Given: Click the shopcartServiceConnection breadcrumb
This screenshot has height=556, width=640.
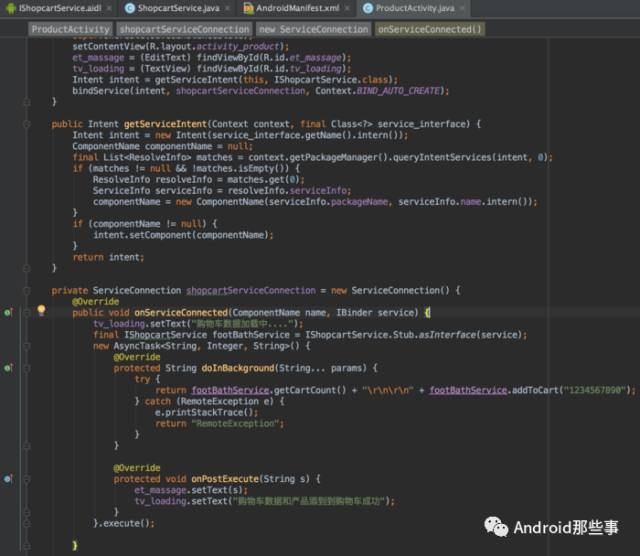Looking at the screenshot, I should [x=184, y=29].
